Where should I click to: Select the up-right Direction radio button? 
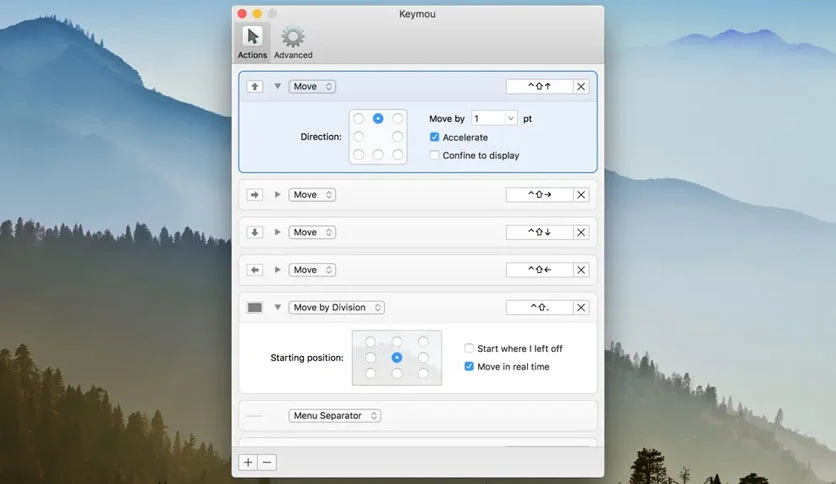point(397,118)
